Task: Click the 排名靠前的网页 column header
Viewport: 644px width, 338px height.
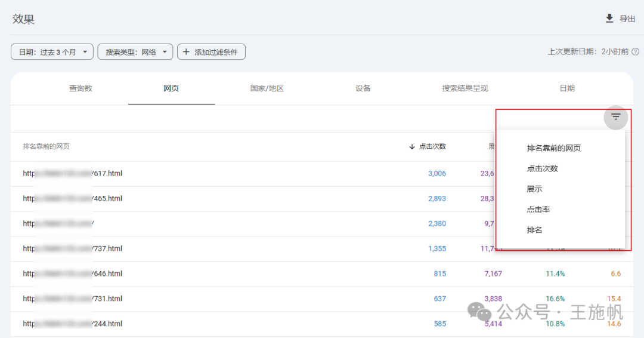Action: click(46, 146)
